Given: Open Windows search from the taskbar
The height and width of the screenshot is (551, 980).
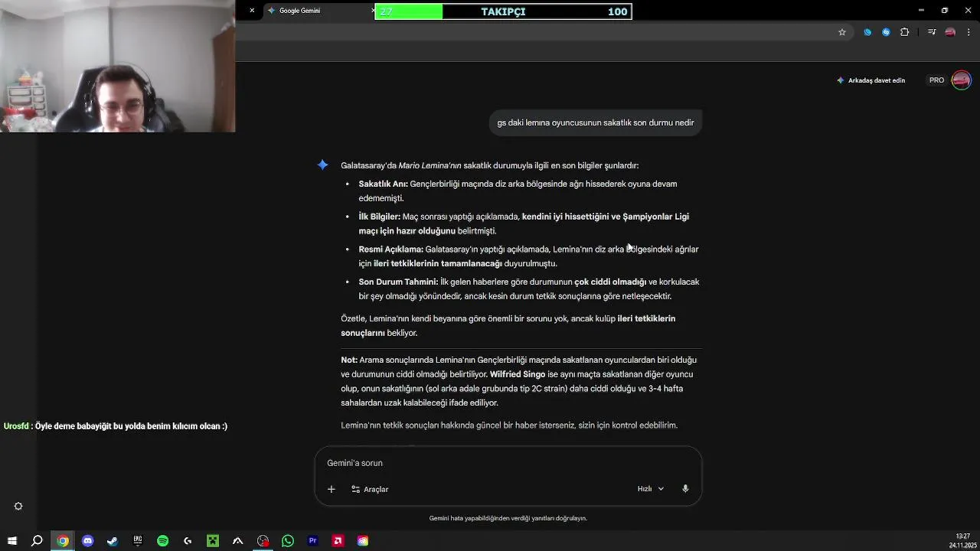Looking at the screenshot, I should [x=37, y=541].
